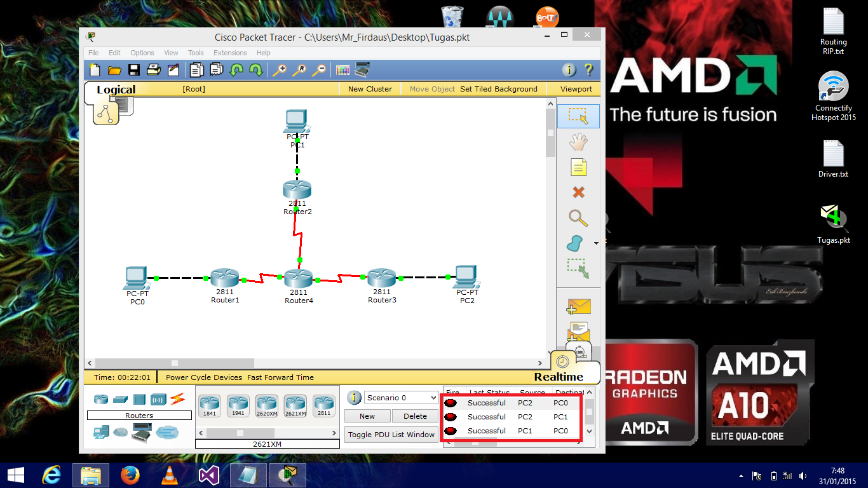Pick the 2621XM router model
Image resolution: width=868 pixels, height=488 pixels.
295,405
